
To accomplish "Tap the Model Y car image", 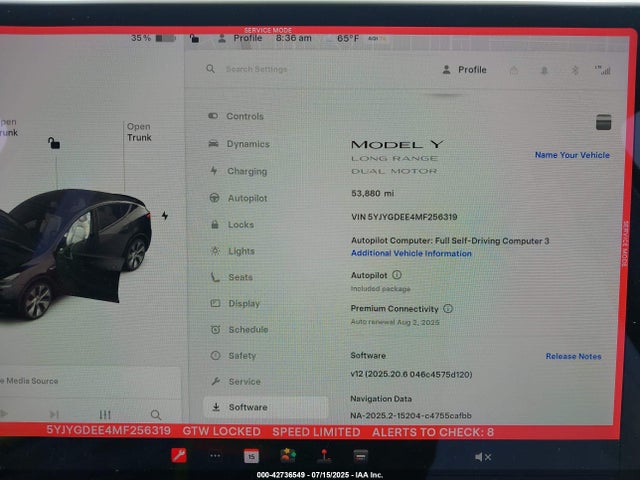I will pyautogui.click(x=76, y=253).
